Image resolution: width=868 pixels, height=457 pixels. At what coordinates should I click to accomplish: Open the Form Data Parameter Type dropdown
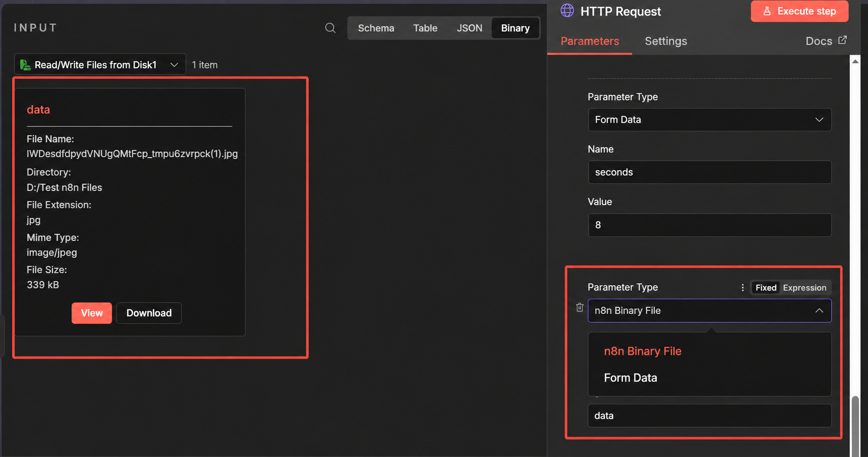[709, 120]
